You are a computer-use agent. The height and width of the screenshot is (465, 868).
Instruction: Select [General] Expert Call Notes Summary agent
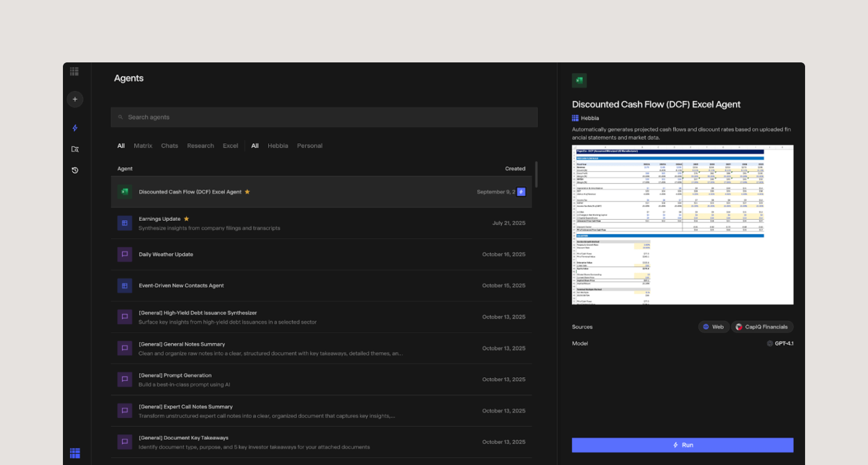point(321,411)
